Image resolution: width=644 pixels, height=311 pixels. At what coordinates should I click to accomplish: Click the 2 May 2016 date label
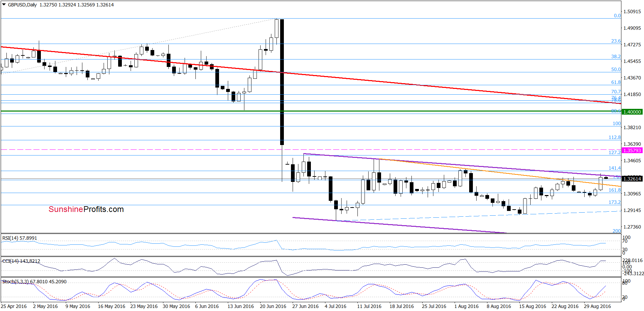(x=45, y=306)
